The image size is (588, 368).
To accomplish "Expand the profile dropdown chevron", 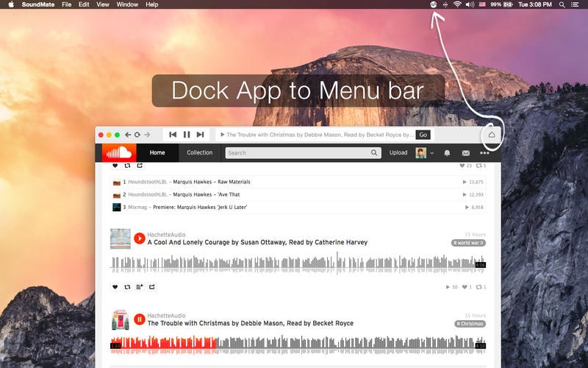I will (432, 153).
